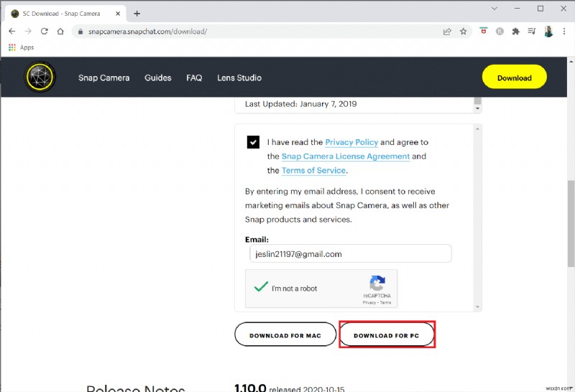Click the share page icon in the address bar

(x=447, y=32)
